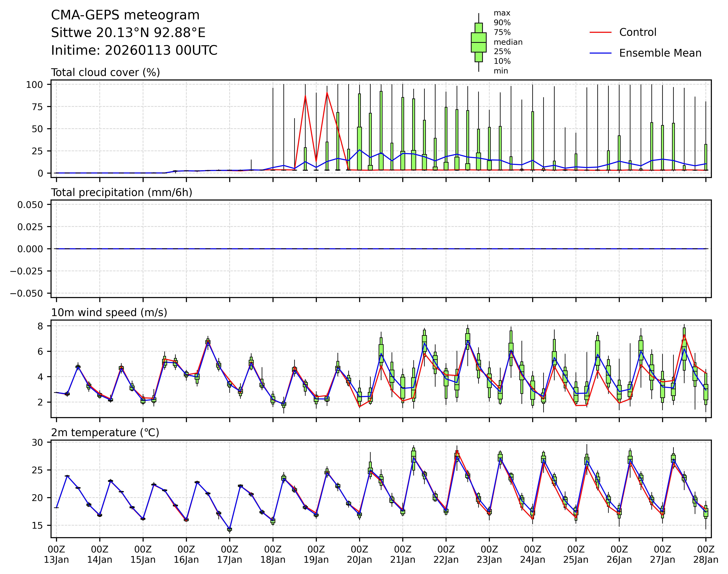
Task: Click the CMA-GEPS meteogram title
Action: coord(125,15)
